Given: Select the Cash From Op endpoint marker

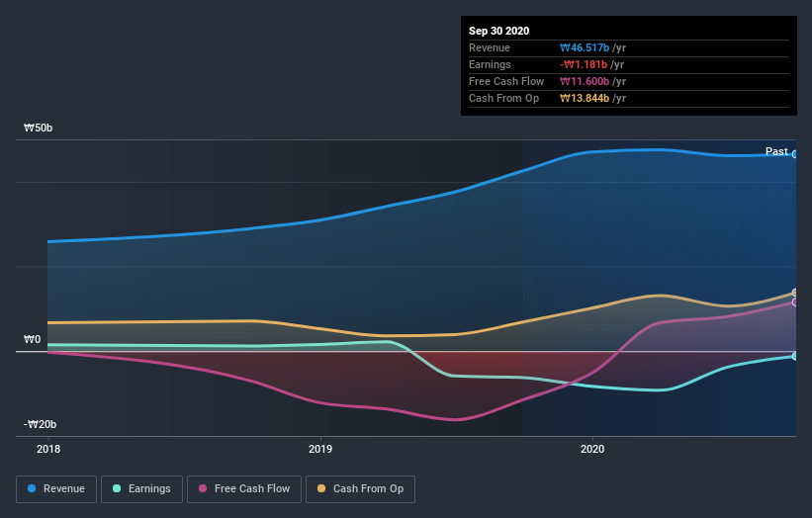Looking at the screenshot, I should [795, 293].
